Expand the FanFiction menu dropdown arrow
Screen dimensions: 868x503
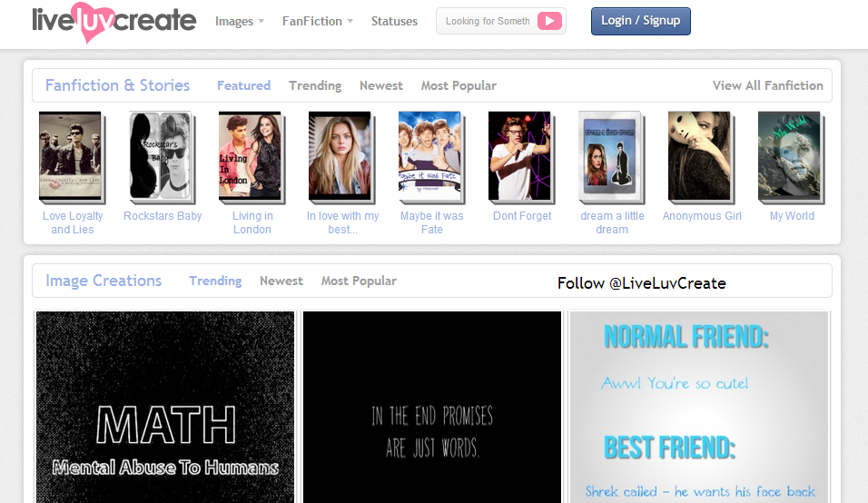[x=350, y=21]
